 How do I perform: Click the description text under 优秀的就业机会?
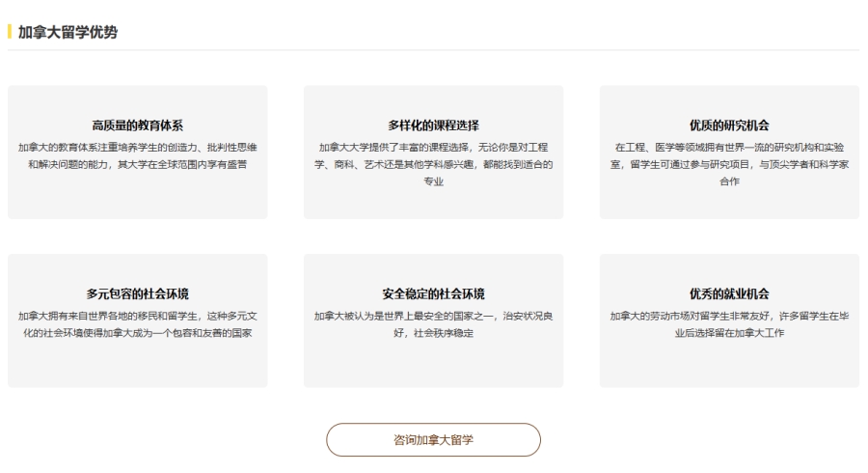click(x=729, y=324)
